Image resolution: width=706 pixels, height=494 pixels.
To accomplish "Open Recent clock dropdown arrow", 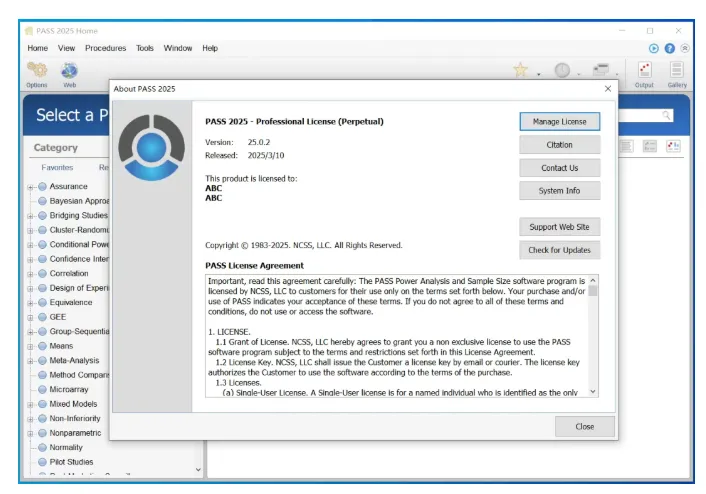I will 579,74.
